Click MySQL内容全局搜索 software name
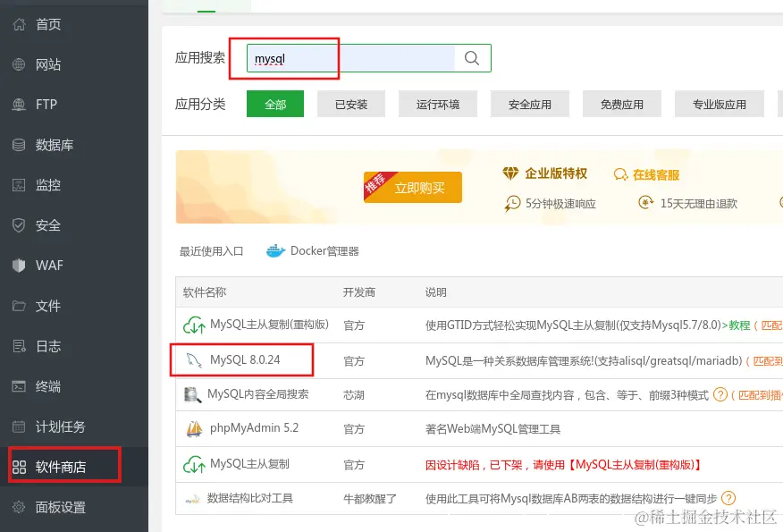 pyautogui.click(x=258, y=394)
